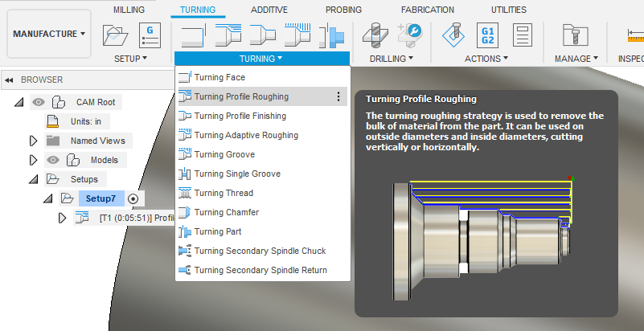Choose Turning Groove from the menu

tap(262, 154)
